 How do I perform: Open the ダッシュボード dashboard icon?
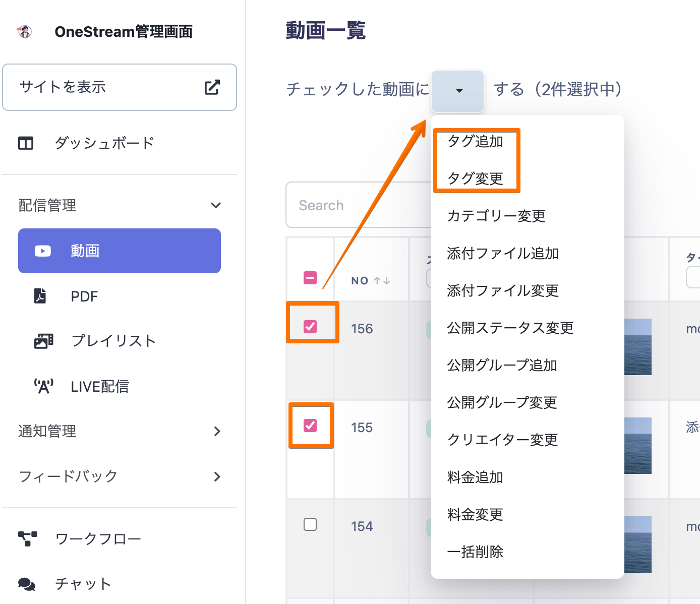26,143
